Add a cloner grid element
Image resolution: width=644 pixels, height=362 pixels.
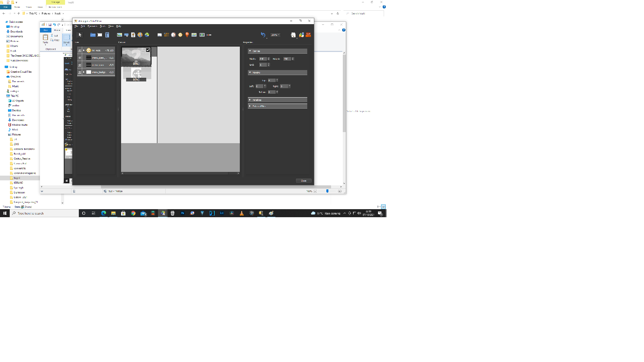[x=166, y=35]
